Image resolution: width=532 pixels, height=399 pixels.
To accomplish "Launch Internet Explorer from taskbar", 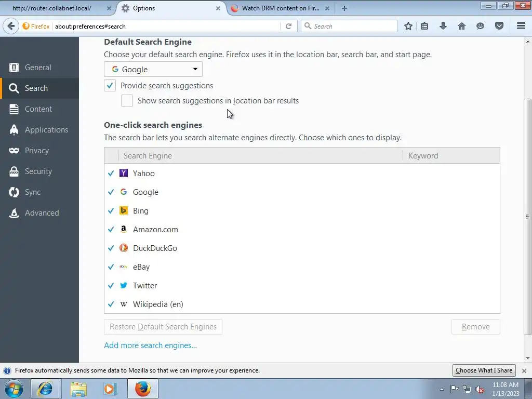I will tap(45, 389).
